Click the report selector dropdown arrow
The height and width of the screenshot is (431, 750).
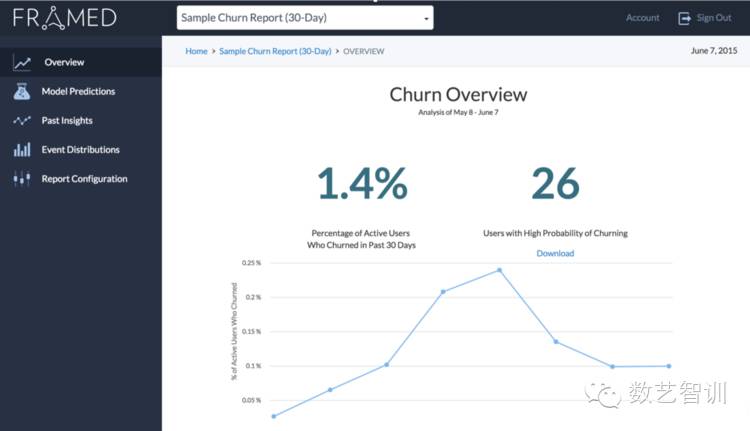tap(426, 19)
